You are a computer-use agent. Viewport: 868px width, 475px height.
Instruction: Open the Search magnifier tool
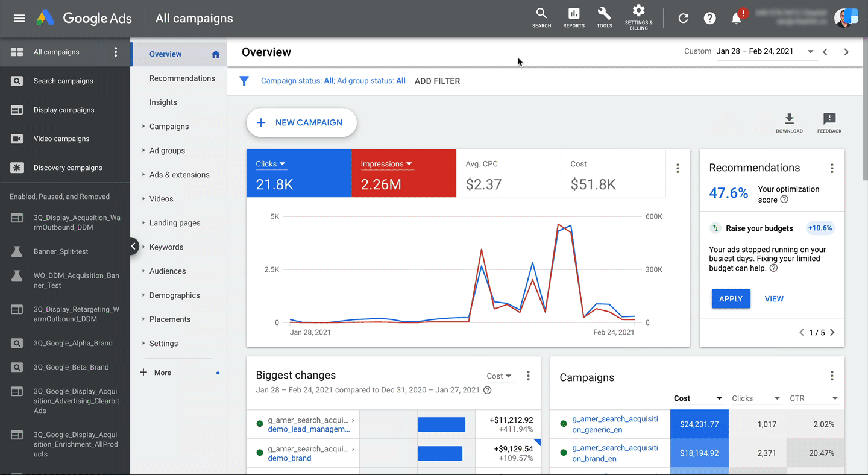[x=541, y=18]
